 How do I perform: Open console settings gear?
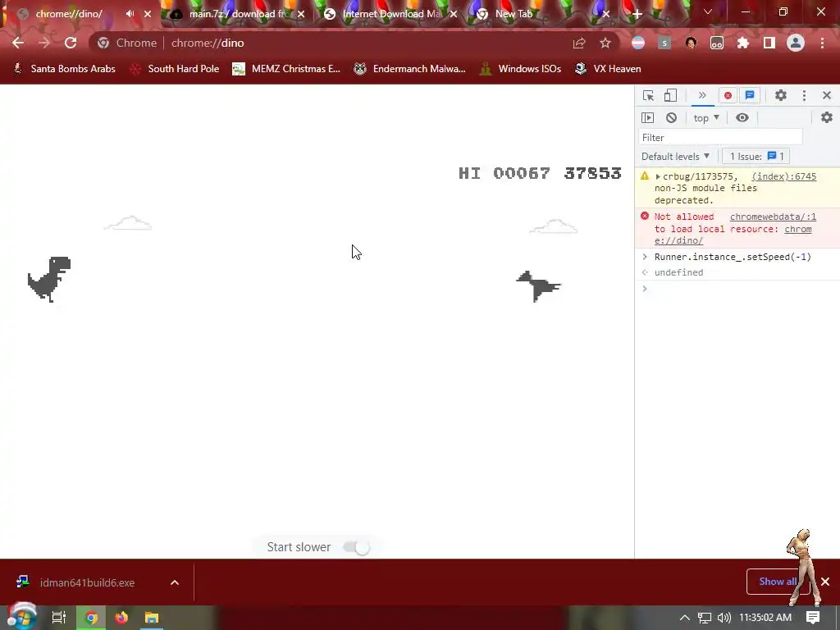pos(827,117)
